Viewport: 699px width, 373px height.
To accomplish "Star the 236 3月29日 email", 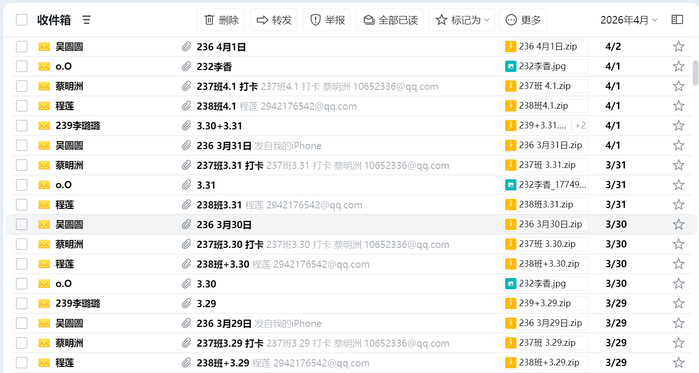I will pyautogui.click(x=678, y=323).
